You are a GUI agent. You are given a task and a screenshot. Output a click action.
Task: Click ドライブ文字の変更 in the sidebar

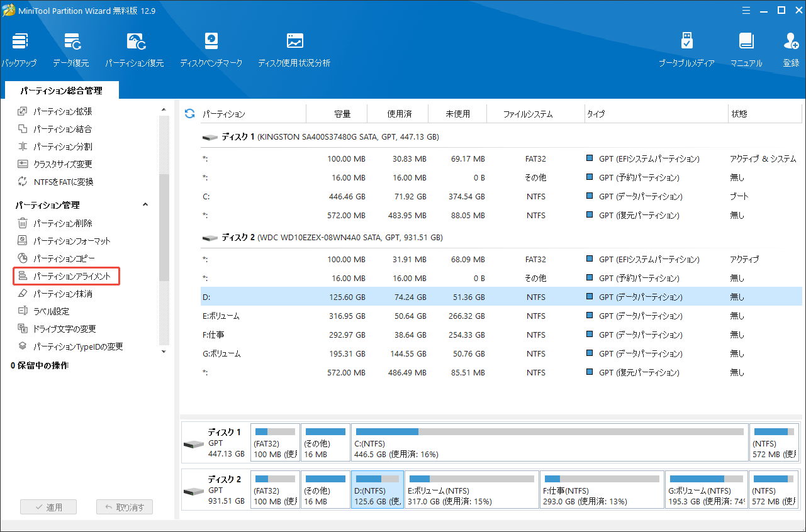click(57, 329)
